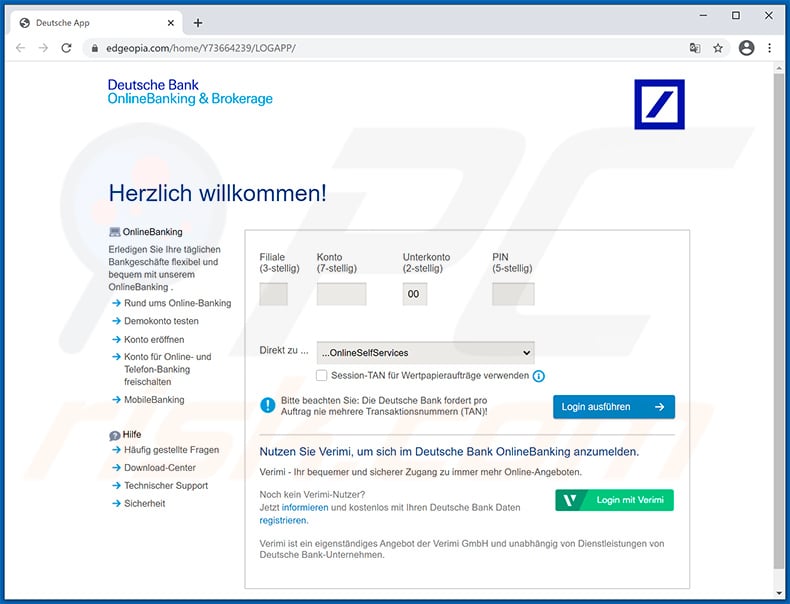790x604 pixels.
Task: Focus the Filiale 3-stellig input field
Action: pos(274,294)
